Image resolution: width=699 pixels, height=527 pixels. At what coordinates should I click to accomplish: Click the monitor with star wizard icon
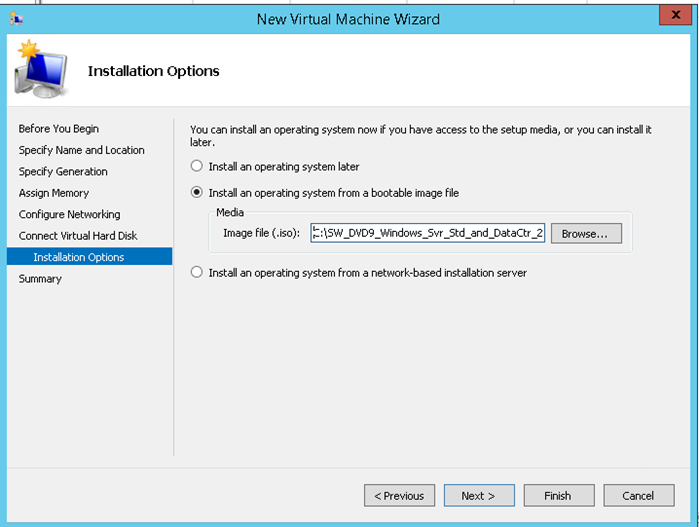tap(41, 69)
